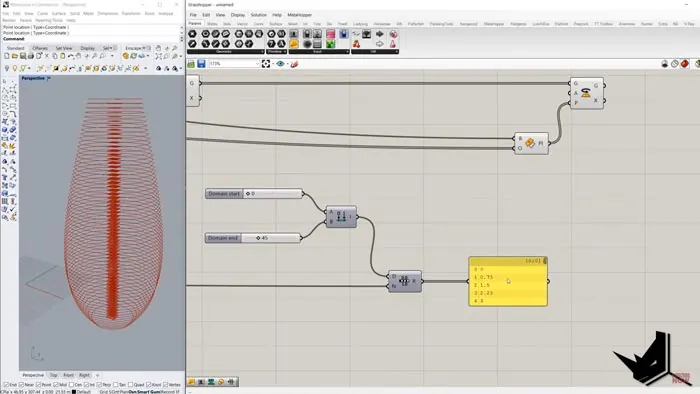
Task: Open dropdown arrow beside preview eye icon
Action: (287, 64)
